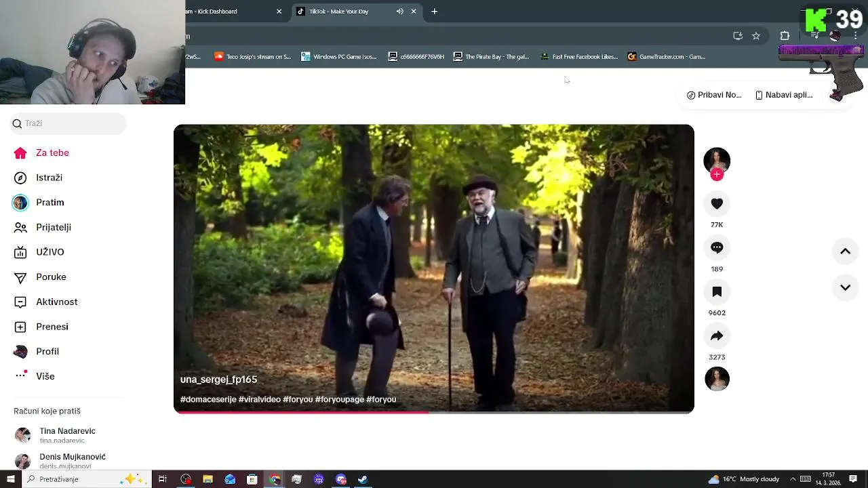Screen dimensions: 868x488
Task: Go to the next video arrow
Action: 845,287
